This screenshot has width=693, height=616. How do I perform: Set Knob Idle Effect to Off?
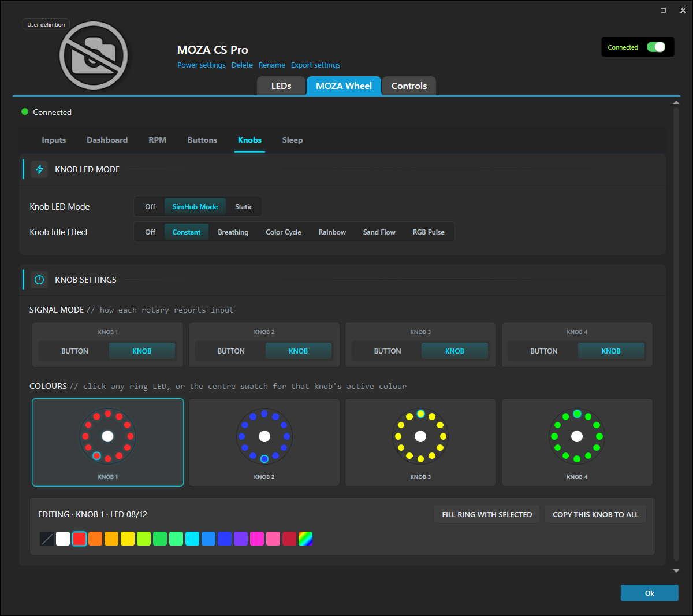tap(150, 232)
